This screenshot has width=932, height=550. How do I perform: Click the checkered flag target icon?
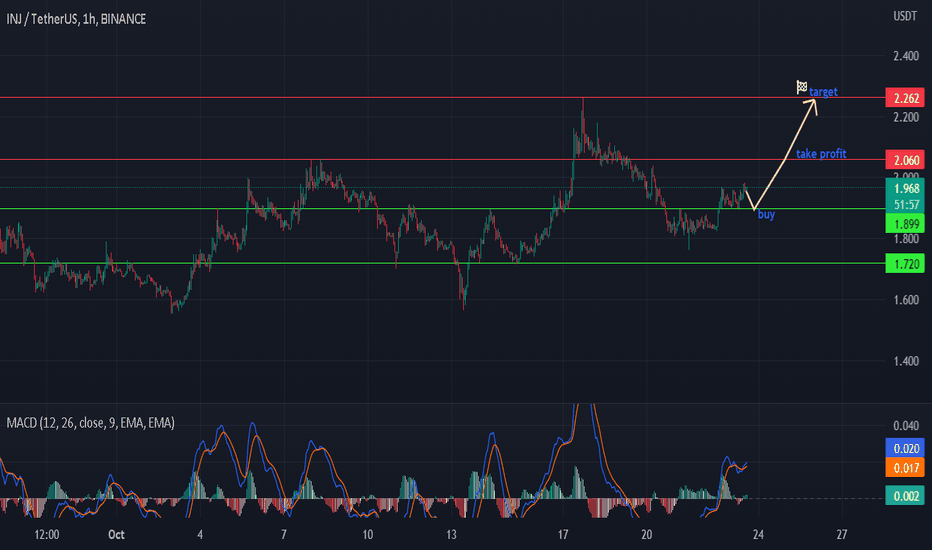801,87
